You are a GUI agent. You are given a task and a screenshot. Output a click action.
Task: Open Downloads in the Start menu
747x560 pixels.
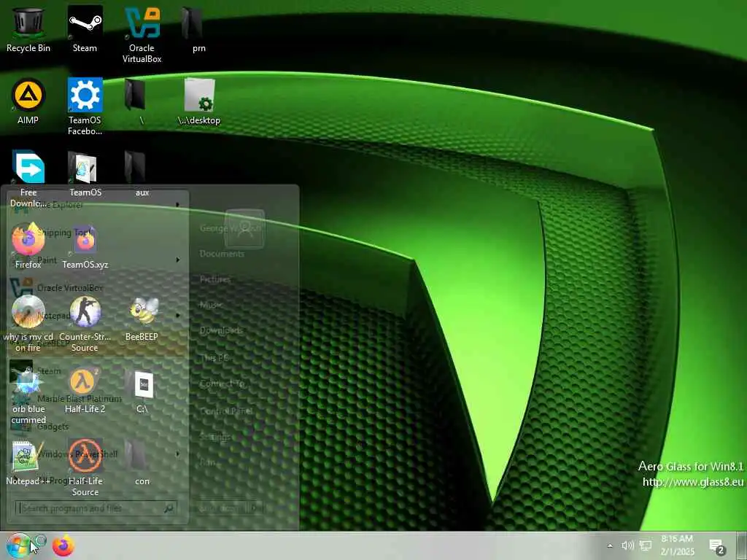click(221, 330)
